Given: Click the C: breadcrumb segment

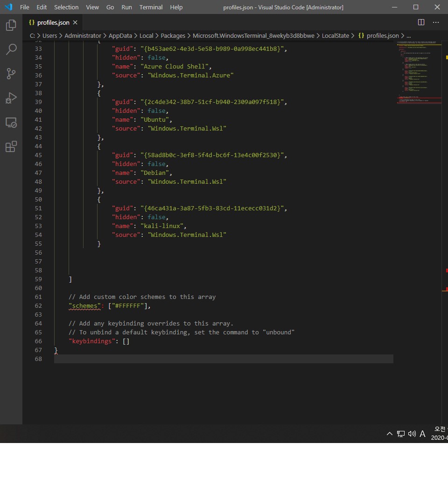Looking at the screenshot, I should point(32,35).
